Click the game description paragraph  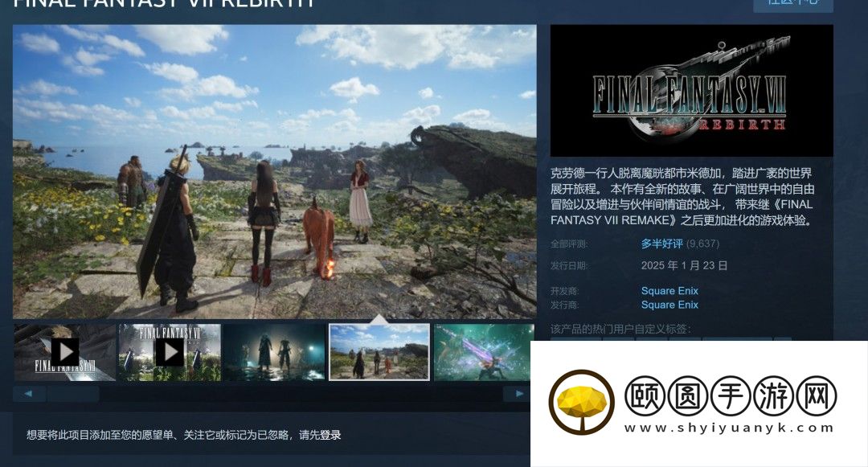[682, 196]
